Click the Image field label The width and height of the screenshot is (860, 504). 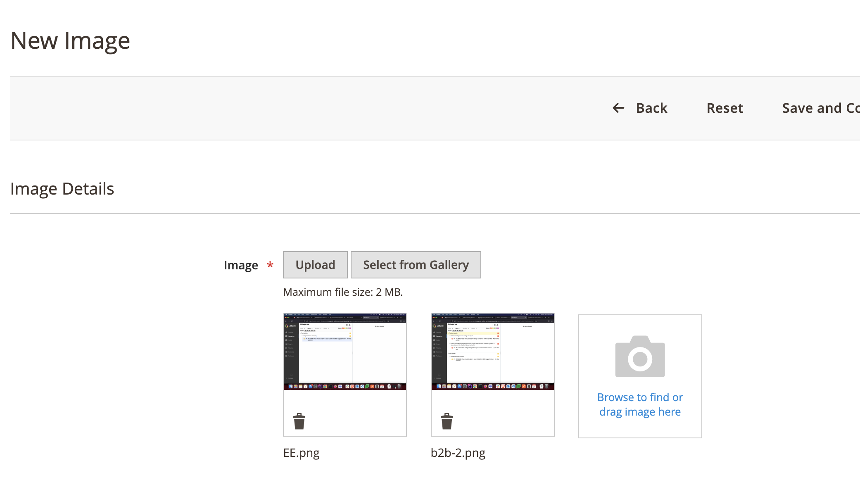(x=241, y=265)
